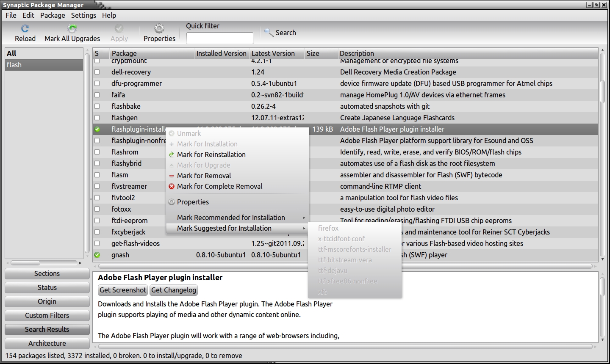Click the Reload toolbar icon
The width and height of the screenshot is (610, 364).
tap(25, 29)
